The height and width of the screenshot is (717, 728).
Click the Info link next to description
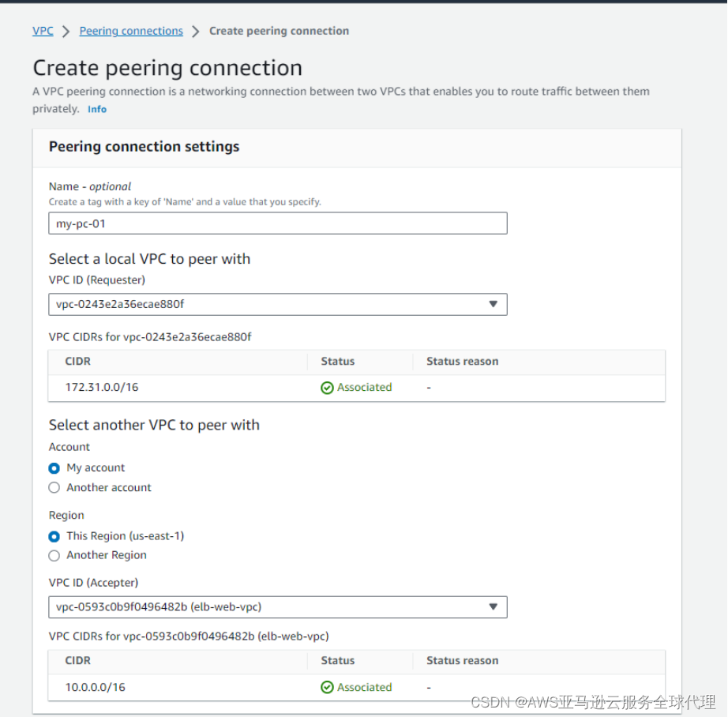[96, 109]
